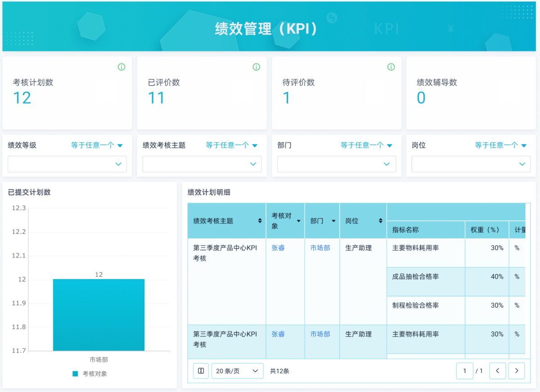Viewport: 540px width, 392px height.
Task: Click info icon on 待评价数 card
Action: click(391, 67)
